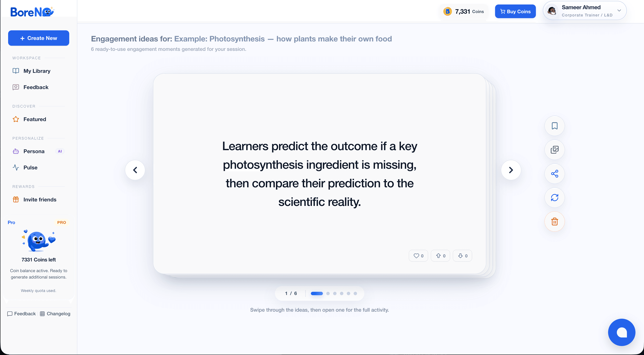This screenshot has height=355, width=644.
Task: Click the Weekly quota used text
Action: pos(38,290)
